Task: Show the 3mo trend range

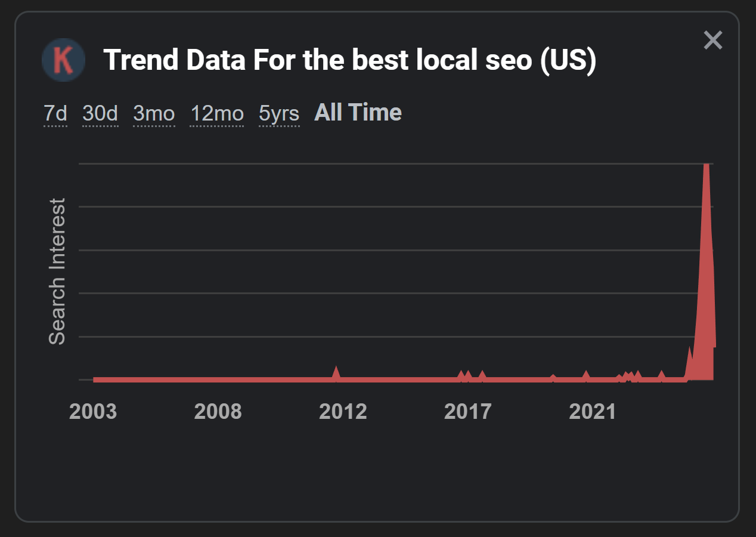Action: coord(154,113)
